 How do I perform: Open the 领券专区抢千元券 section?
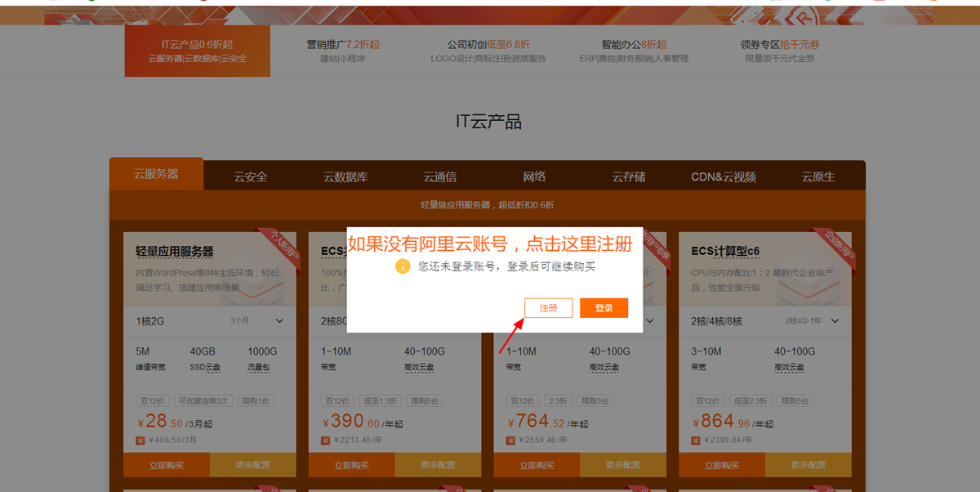pos(780,51)
